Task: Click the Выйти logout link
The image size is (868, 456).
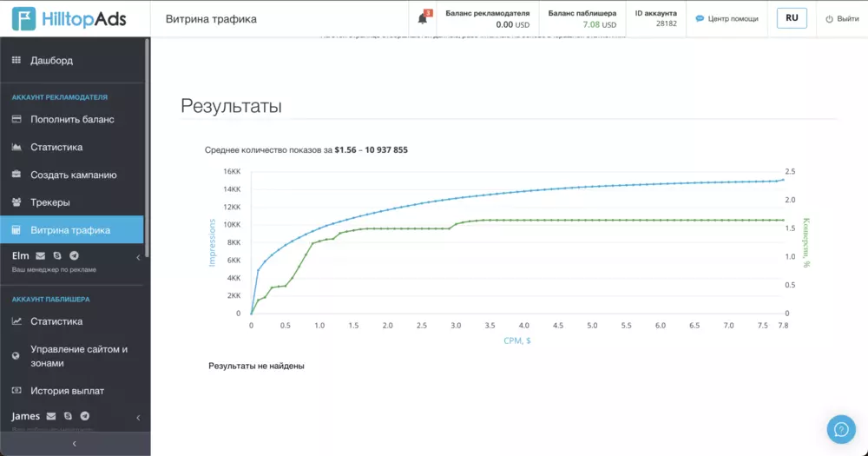Action: pyautogui.click(x=842, y=19)
